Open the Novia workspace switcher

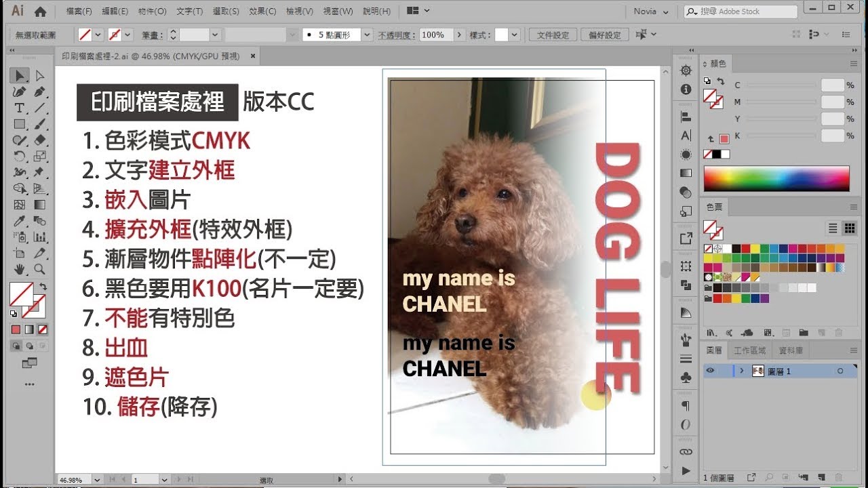tap(652, 12)
